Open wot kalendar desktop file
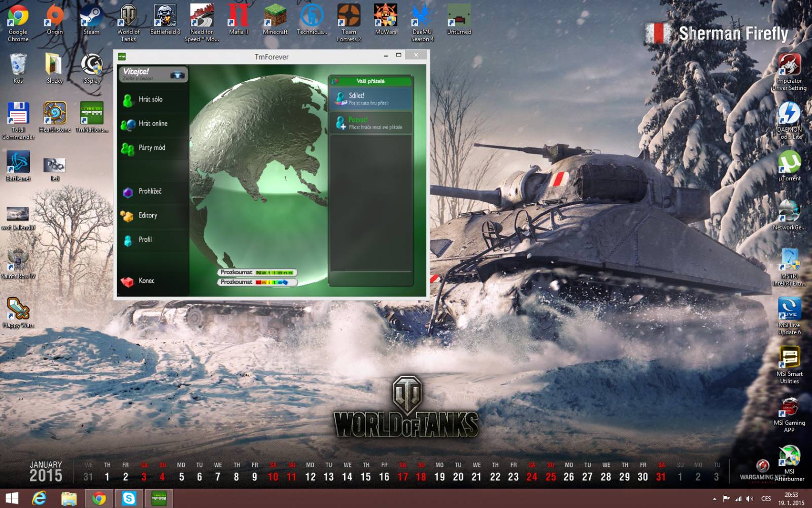Screen dimensions: 812x508 [18, 218]
